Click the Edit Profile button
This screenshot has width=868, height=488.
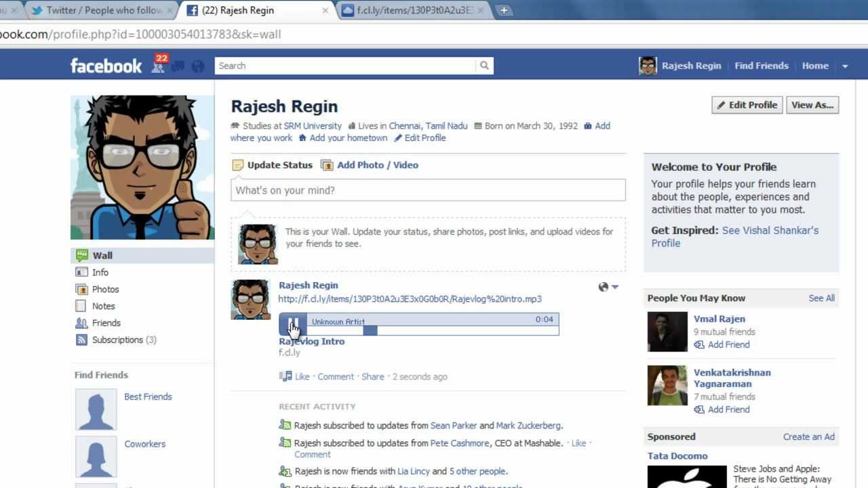pos(747,105)
